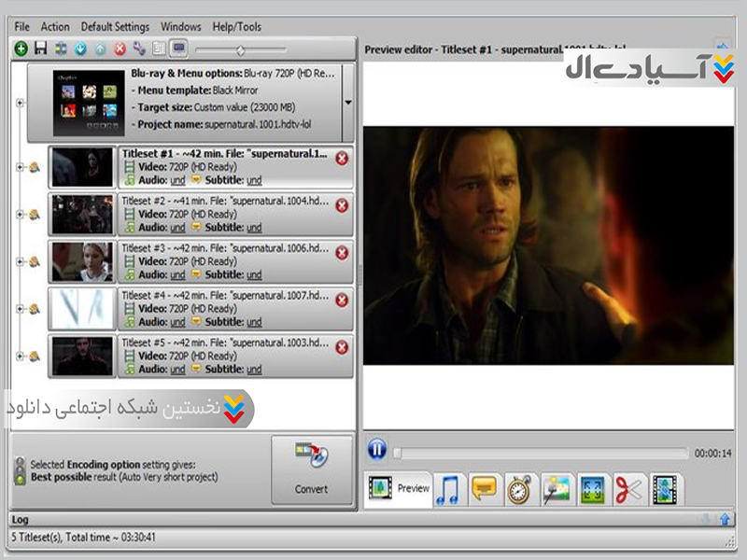Click the floppy disk save project icon

40,49
